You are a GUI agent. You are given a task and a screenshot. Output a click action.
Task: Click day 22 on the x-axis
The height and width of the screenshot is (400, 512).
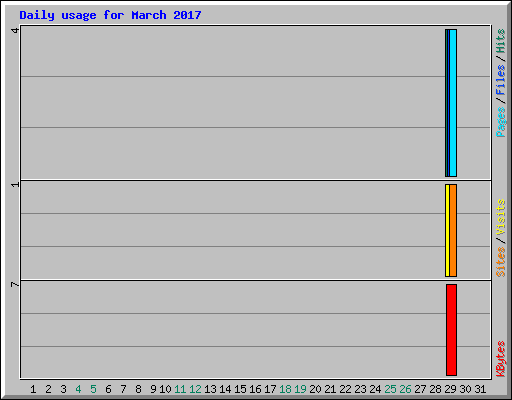click(345, 389)
